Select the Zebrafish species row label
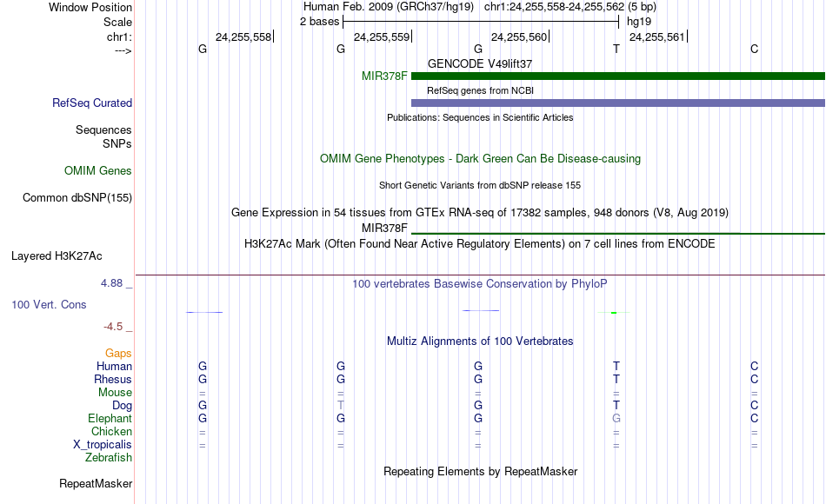 tap(109, 458)
